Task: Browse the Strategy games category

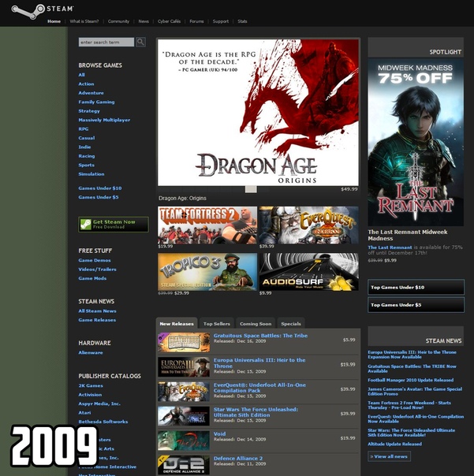Action: pyautogui.click(x=89, y=111)
